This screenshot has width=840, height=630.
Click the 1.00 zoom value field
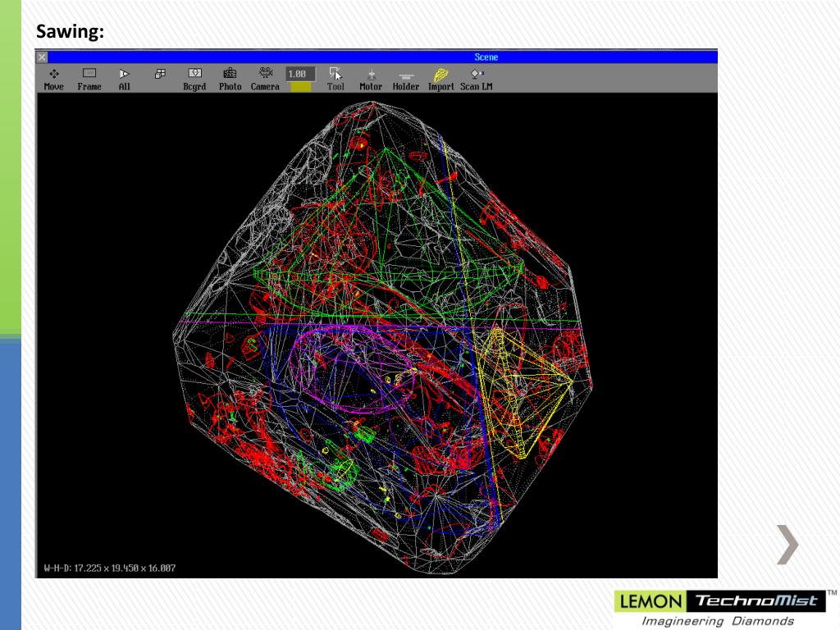coord(300,74)
